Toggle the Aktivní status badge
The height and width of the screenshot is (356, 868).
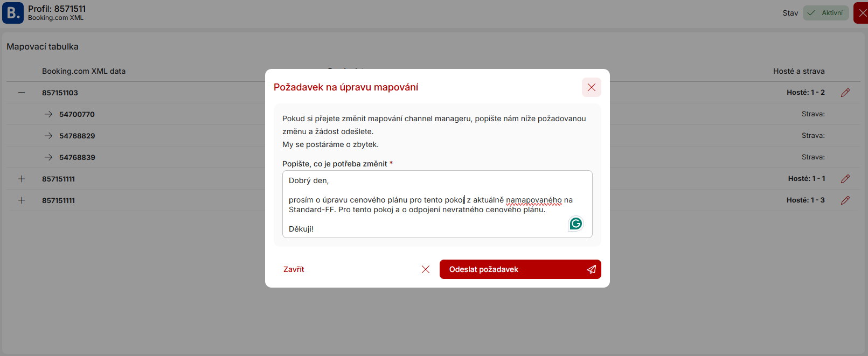(x=825, y=13)
